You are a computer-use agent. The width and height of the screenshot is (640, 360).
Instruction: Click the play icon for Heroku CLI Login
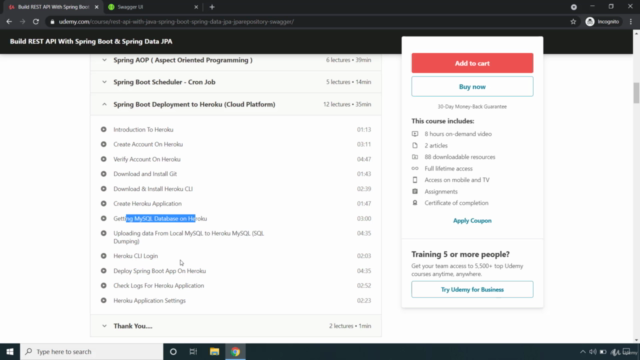(104, 256)
